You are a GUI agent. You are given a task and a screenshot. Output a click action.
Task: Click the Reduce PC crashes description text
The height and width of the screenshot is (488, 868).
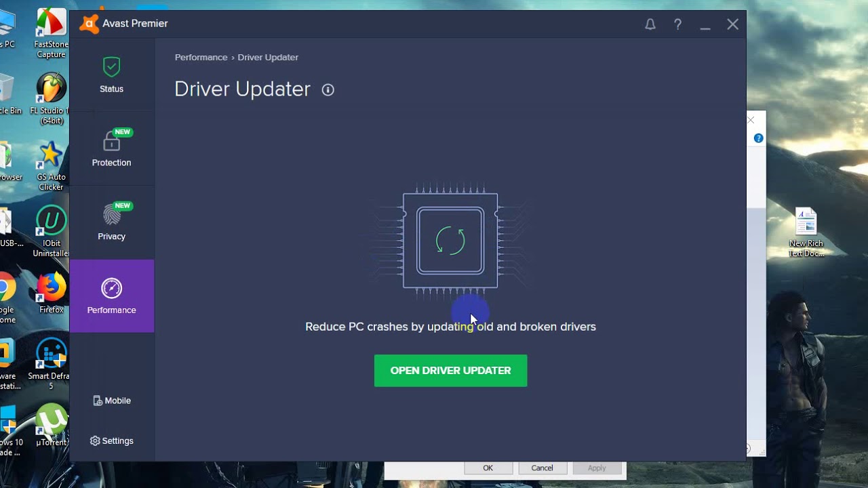pos(450,327)
